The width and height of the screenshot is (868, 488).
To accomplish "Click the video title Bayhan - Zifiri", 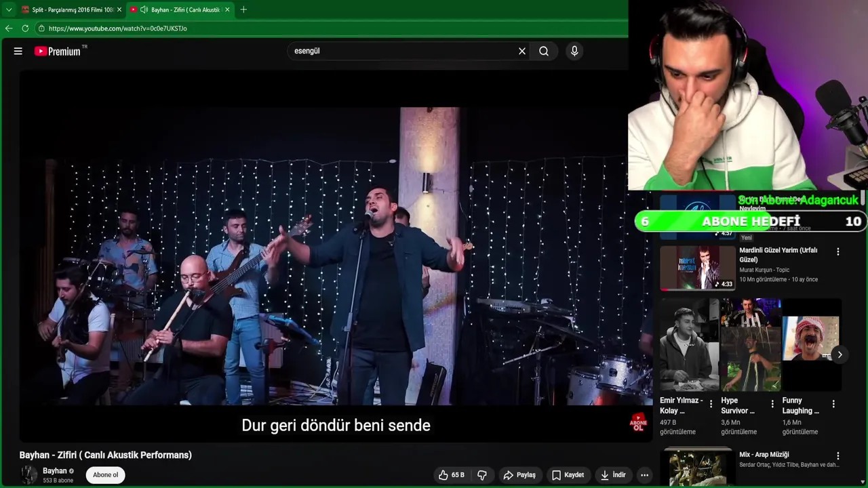I will pyautogui.click(x=106, y=455).
